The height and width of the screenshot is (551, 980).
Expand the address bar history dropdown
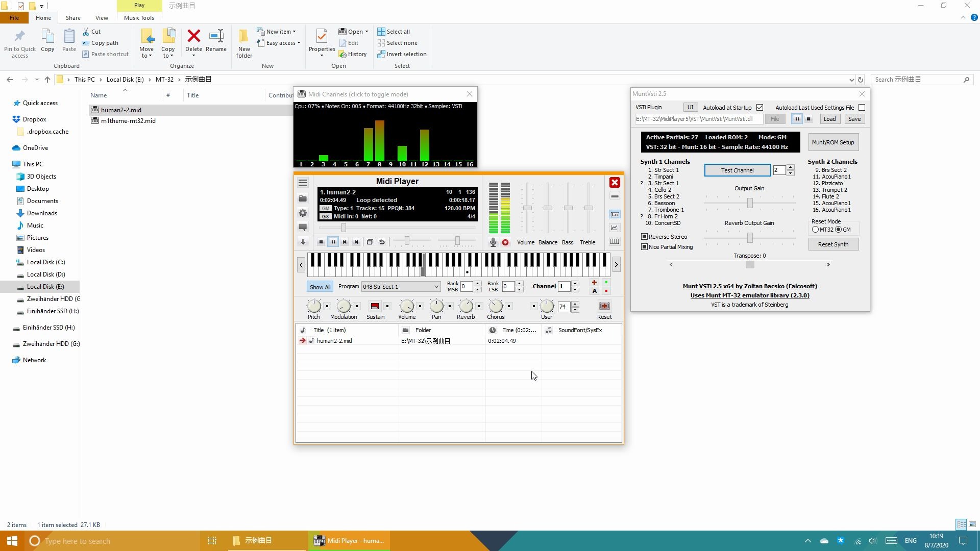pos(851,80)
